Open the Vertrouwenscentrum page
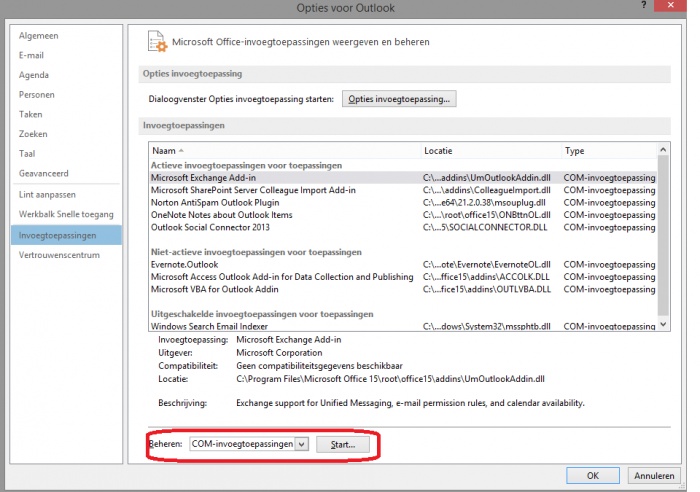The image size is (700, 492). [59, 255]
